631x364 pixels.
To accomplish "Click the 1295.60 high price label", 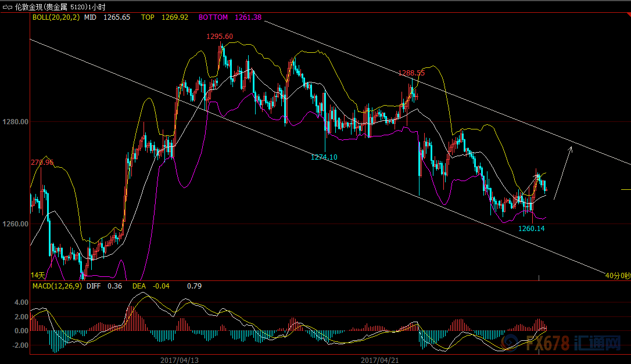I will pyautogui.click(x=220, y=36).
